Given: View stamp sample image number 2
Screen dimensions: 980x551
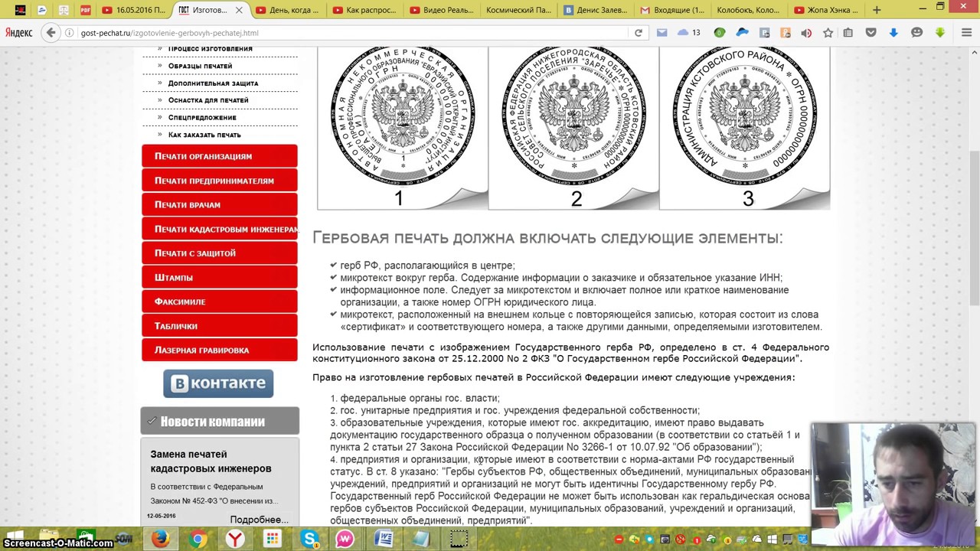Looking at the screenshot, I should tap(573, 127).
